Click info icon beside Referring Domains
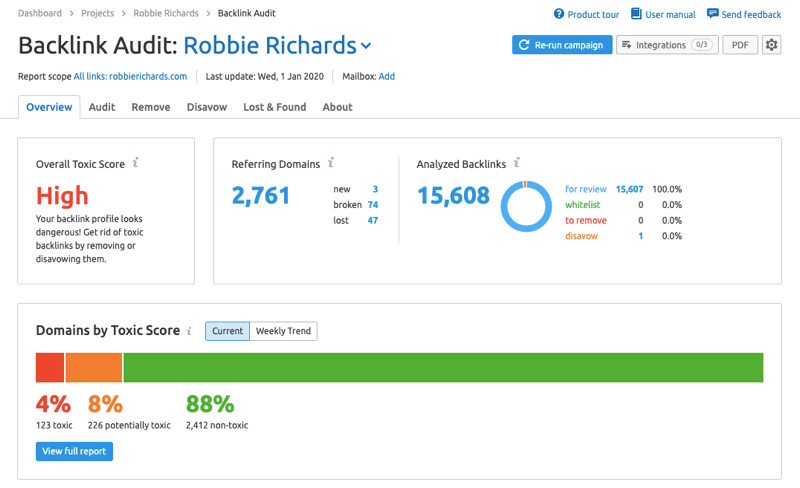This screenshot has width=800, height=488. 331,163
